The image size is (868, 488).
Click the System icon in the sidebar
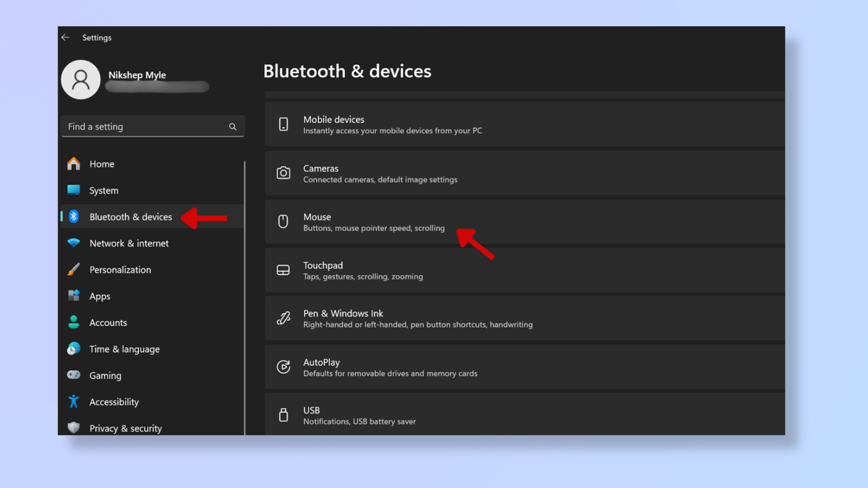pyautogui.click(x=75, y=190)
